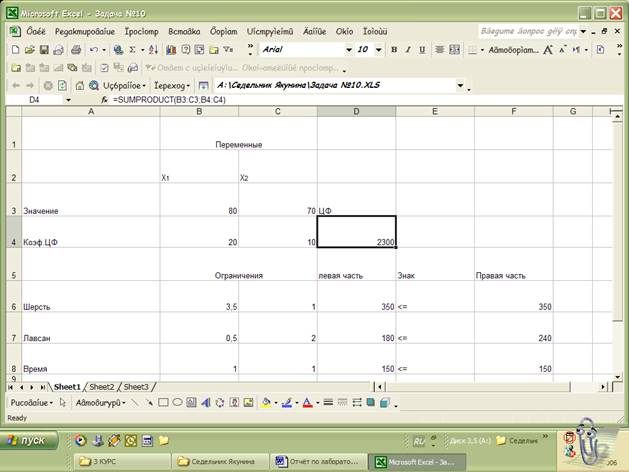Image resolution: width=629 pixels, height=472 pixels.
Task: Click the Font Color red A button
Action: click(x=307, y=403)
